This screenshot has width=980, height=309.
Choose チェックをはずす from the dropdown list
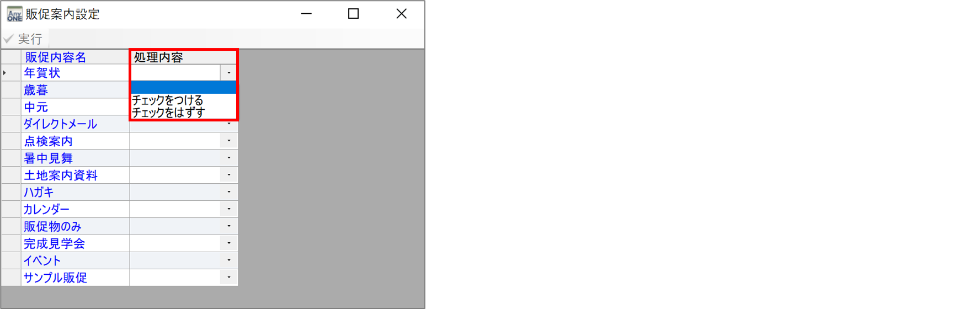click(168, 113)
